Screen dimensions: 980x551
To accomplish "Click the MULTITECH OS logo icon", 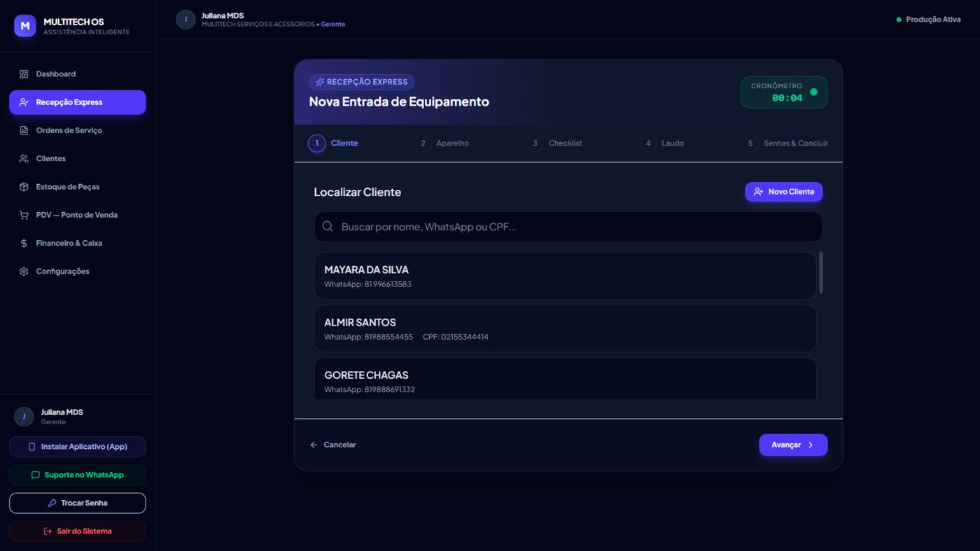I will [25, 26].
